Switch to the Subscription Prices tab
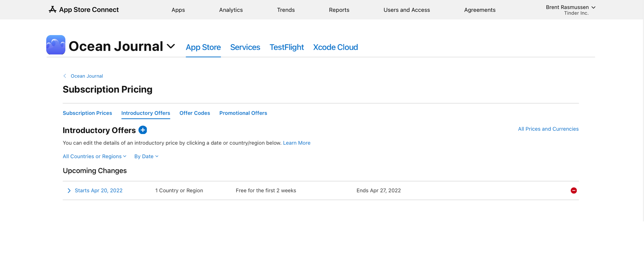Screen dimensions: 644x255 (87, 113)
